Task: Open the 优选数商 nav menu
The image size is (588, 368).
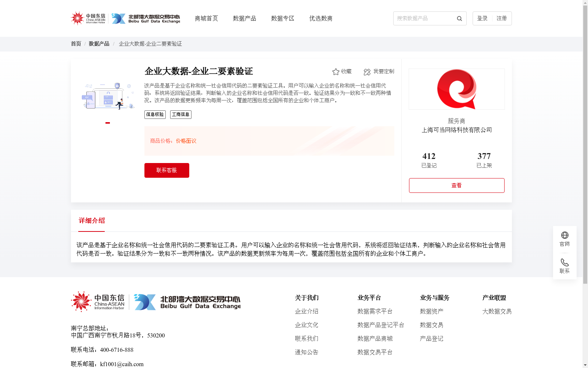Action: tap(321, 18)
